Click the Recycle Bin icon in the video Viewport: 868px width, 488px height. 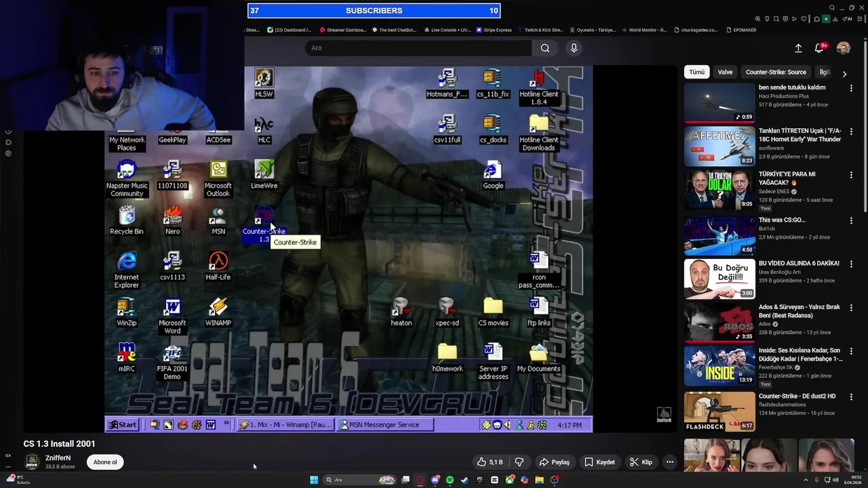click(x=126, y=221)
